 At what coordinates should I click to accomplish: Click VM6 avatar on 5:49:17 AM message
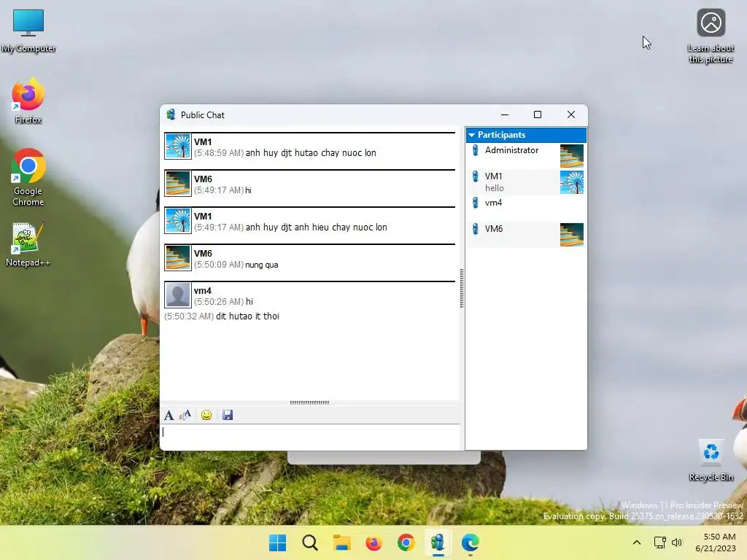178,183
